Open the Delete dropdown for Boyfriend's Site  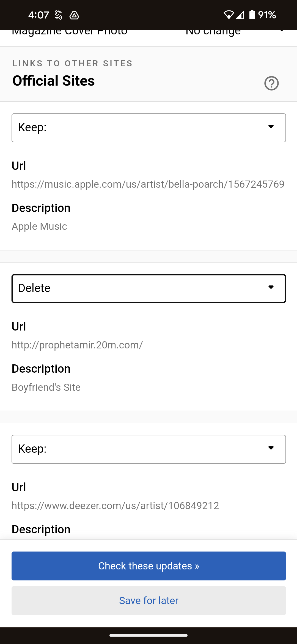(x=149, y=288)
